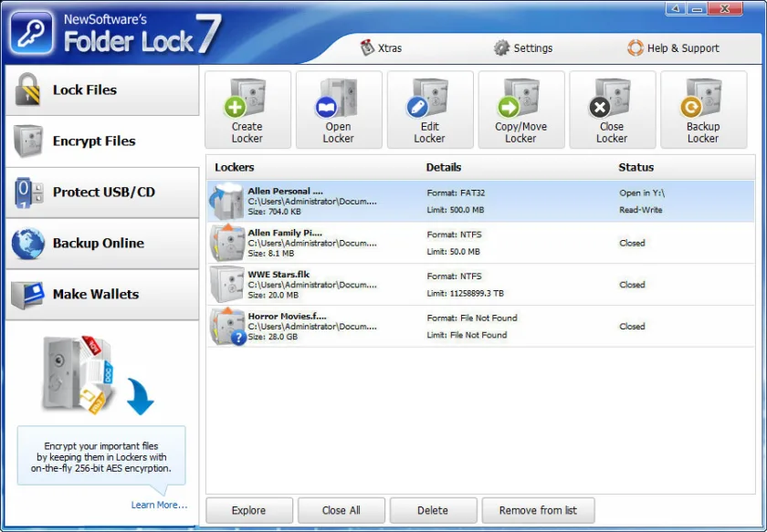Screen dimensions: 767x532
Task: Click the Protect USB/CD drive icon
Action: coord(28,193)
